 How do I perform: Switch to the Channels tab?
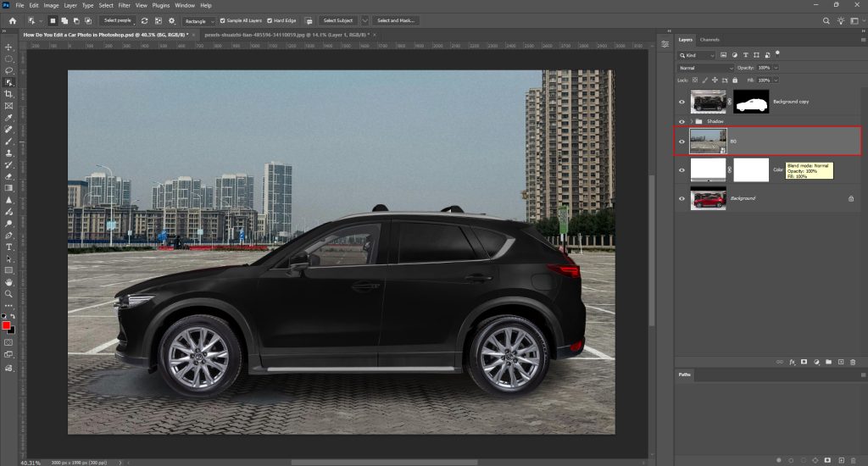point(709,40)
